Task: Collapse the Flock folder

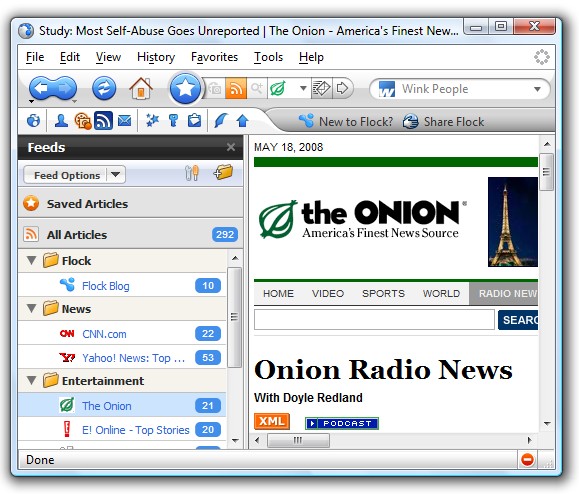Action: (x=32, y=261)
